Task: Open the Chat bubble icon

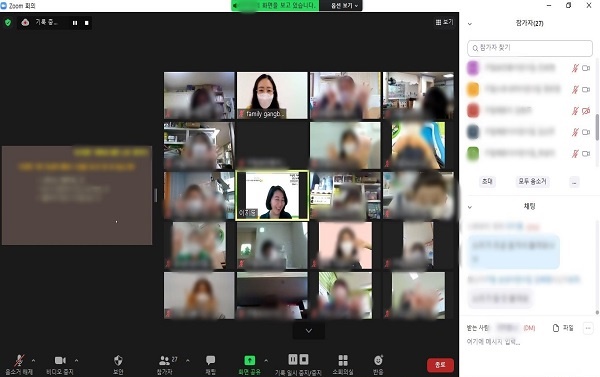Action: 210,360
